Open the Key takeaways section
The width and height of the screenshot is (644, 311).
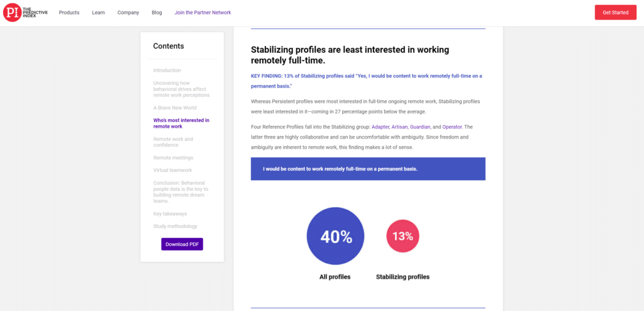170,213
